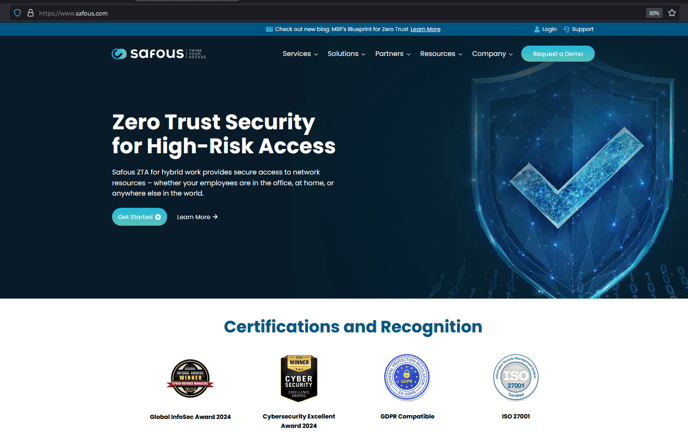
Task: Click the Global InfoSec Award 2024 badge
Action: coord(190,378)
